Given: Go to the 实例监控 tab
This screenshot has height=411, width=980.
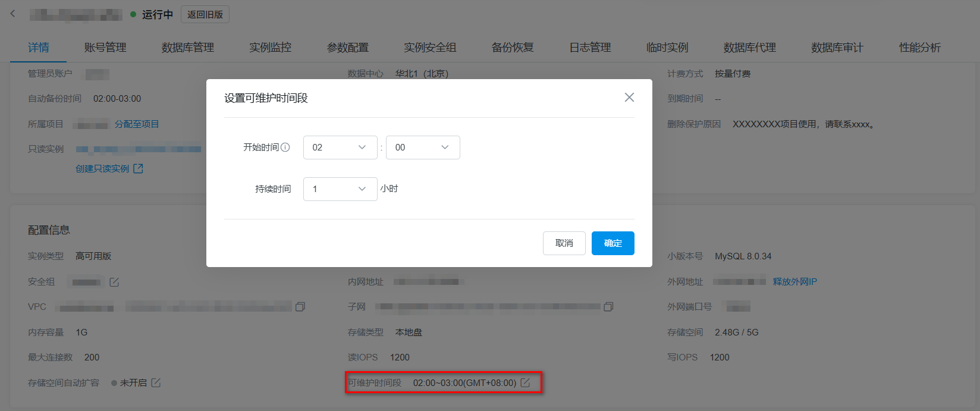Looking at the screenshot, I should 271,48.
